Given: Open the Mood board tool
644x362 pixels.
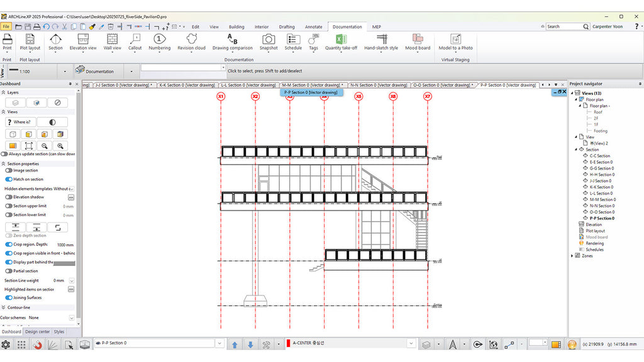Looking at the screenshot, I should (x=418, y=42).
